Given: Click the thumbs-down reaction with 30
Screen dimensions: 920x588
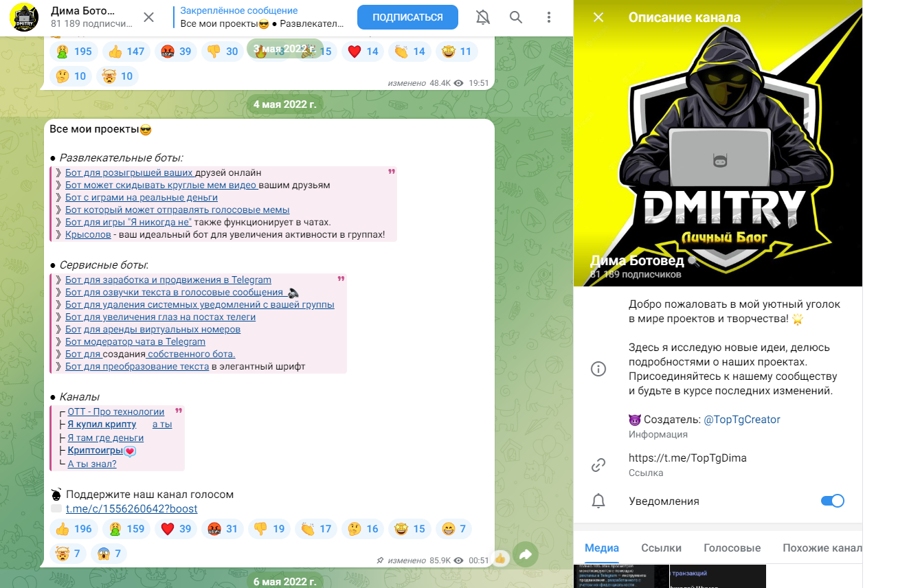Looking at the screenshot, I should pos(222,52).
